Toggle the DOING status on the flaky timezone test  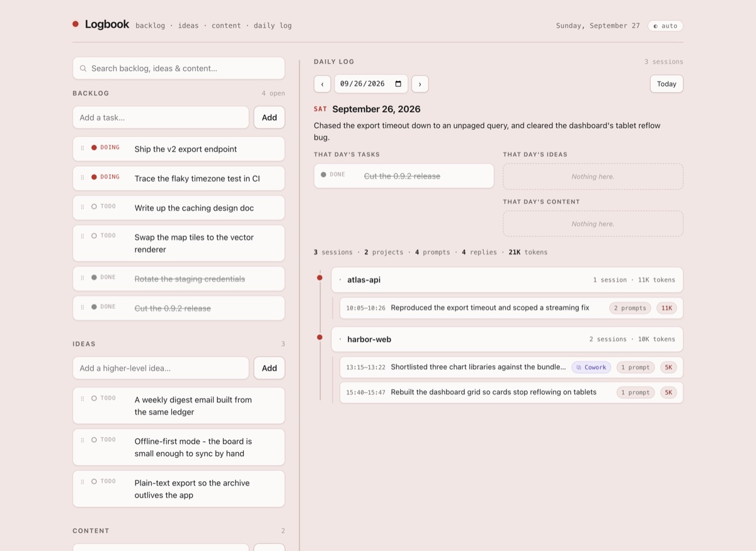click(105, 177)
